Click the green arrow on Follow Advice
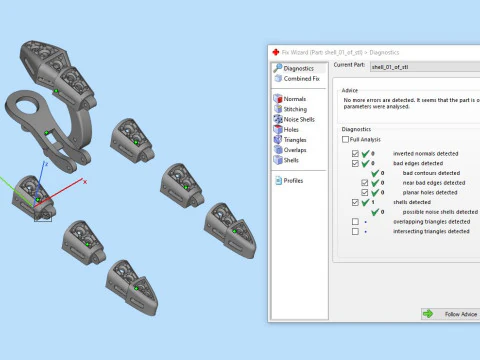Viewport: 480px width, 360px height. pyautogui.click(x=428, y=314)
